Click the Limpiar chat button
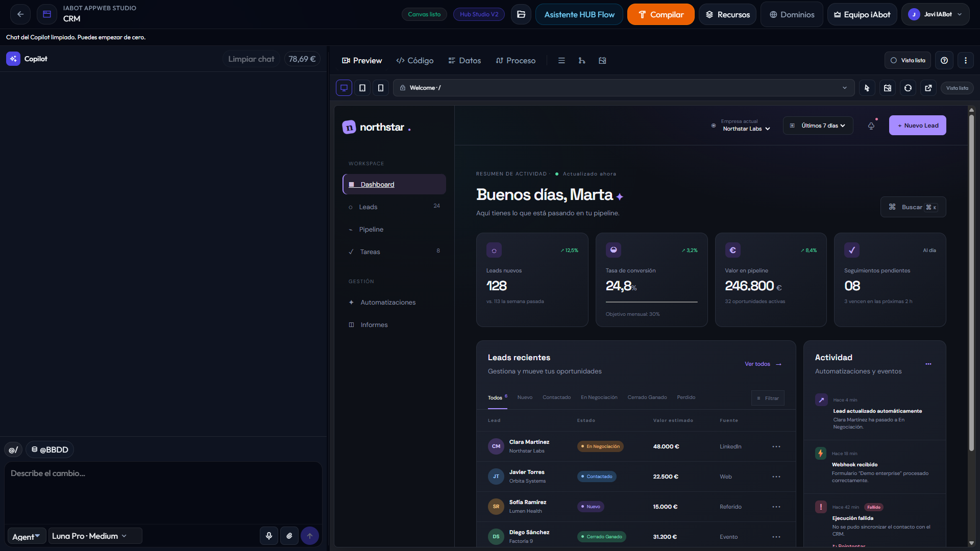 coord(251,59)
